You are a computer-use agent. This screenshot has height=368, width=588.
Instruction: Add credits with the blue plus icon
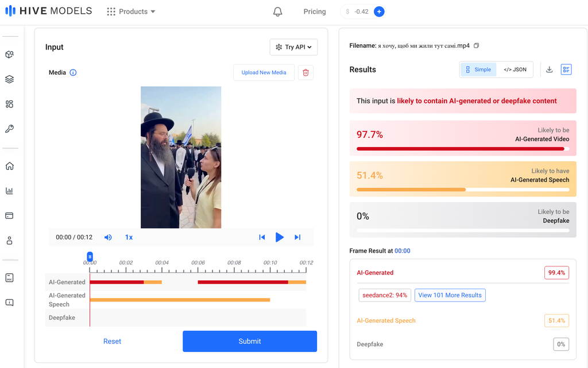[379, 11]
